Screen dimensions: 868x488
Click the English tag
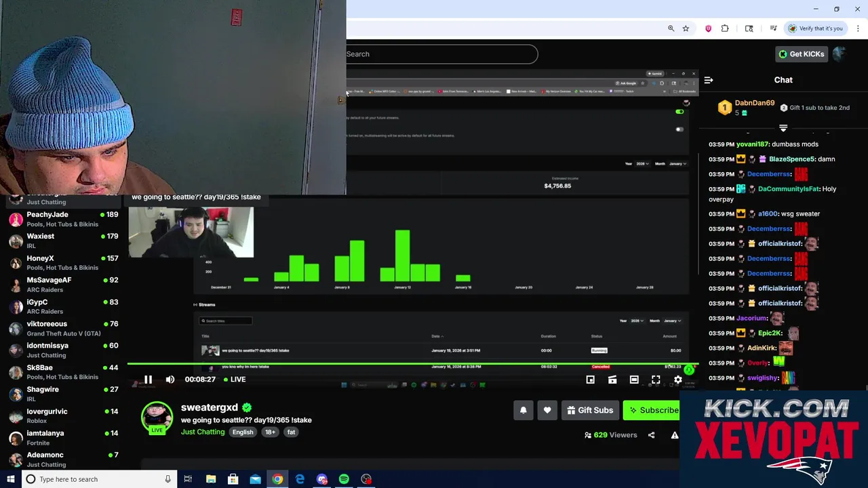point(243,432)
